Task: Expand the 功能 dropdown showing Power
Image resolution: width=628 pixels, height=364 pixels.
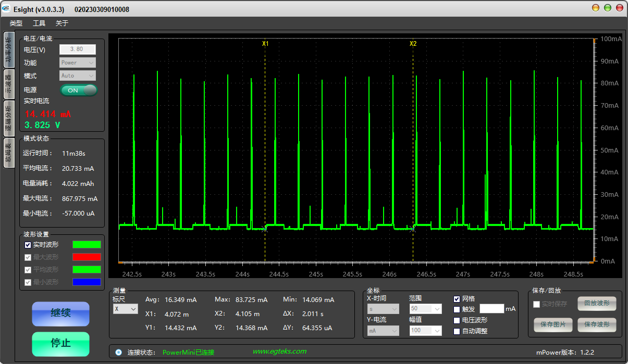Action: click(78, 62)
